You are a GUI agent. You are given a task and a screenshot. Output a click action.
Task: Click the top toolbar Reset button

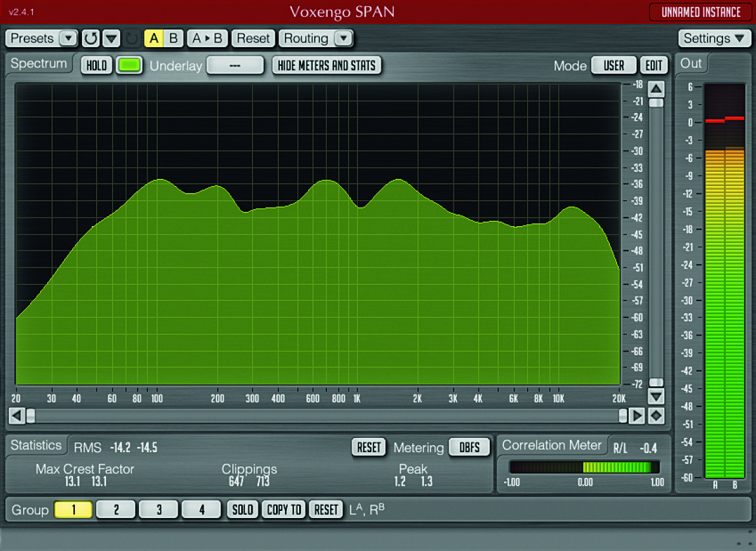point(253,38)
